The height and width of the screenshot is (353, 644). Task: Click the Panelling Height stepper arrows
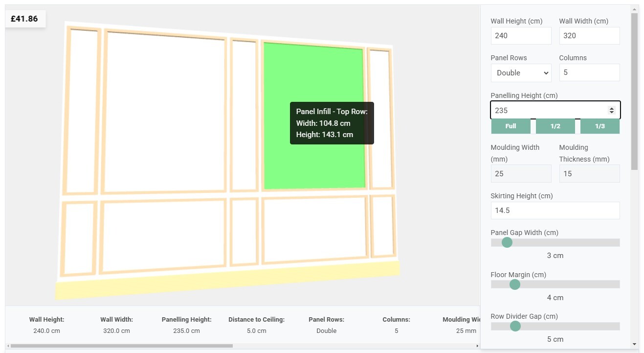pyautogui.click(x=611, y=111)
